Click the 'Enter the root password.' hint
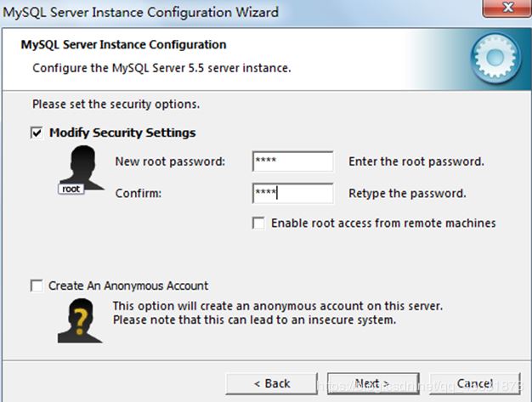Image resolution: width=532 pixels, height=402 pixels. (x=416, y=161)
